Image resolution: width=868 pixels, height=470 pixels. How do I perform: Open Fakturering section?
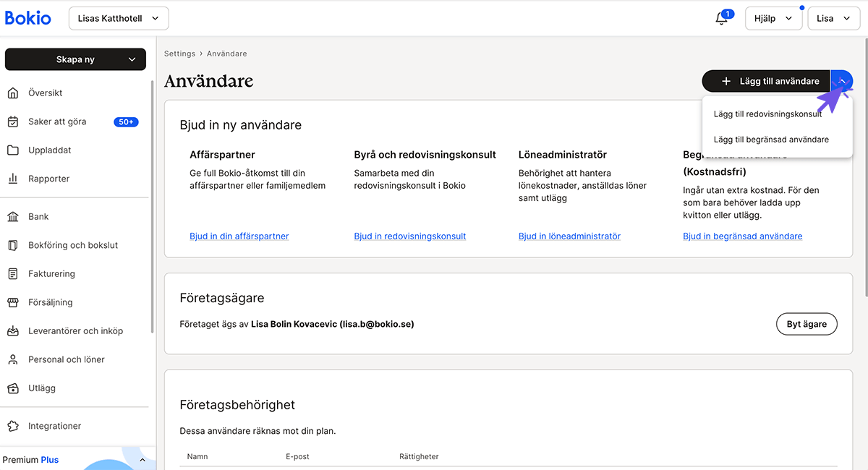[51, 274]
